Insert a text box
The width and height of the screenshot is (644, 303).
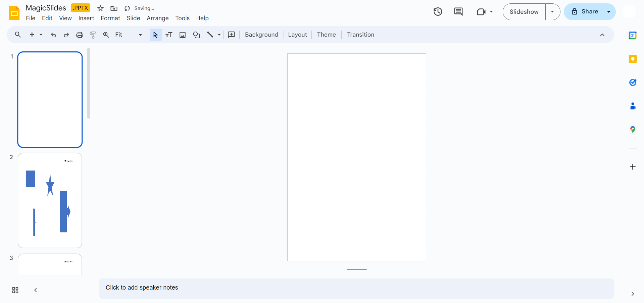click(x=169, y=35)
